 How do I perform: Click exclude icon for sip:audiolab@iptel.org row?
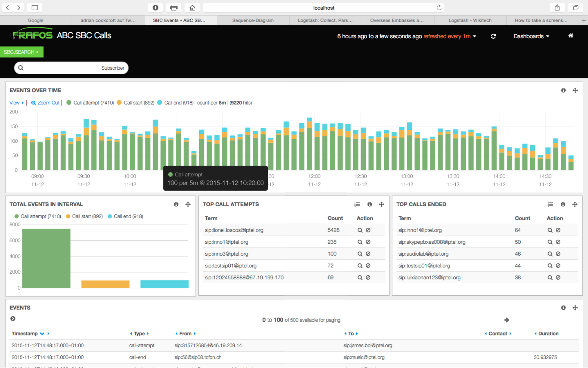click(x=558, y=254)
